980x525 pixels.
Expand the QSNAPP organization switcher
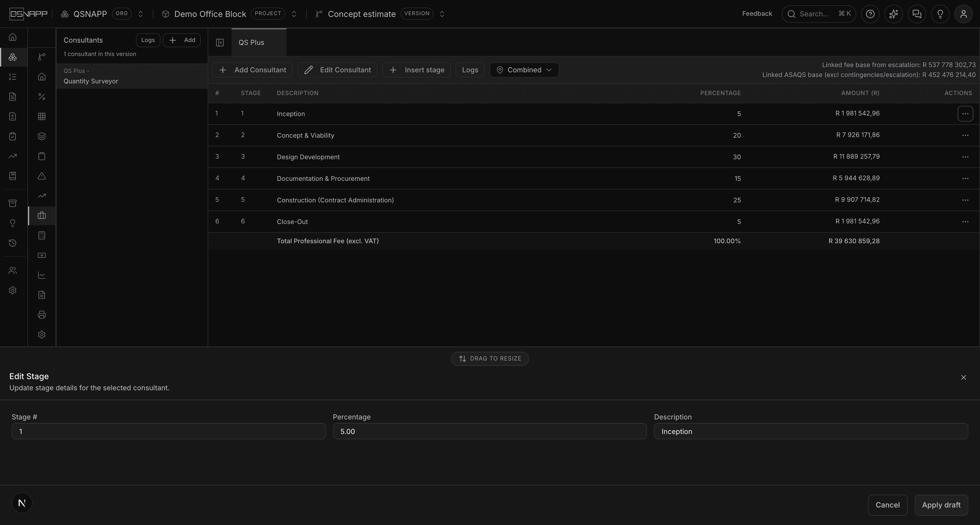(140, 14)
